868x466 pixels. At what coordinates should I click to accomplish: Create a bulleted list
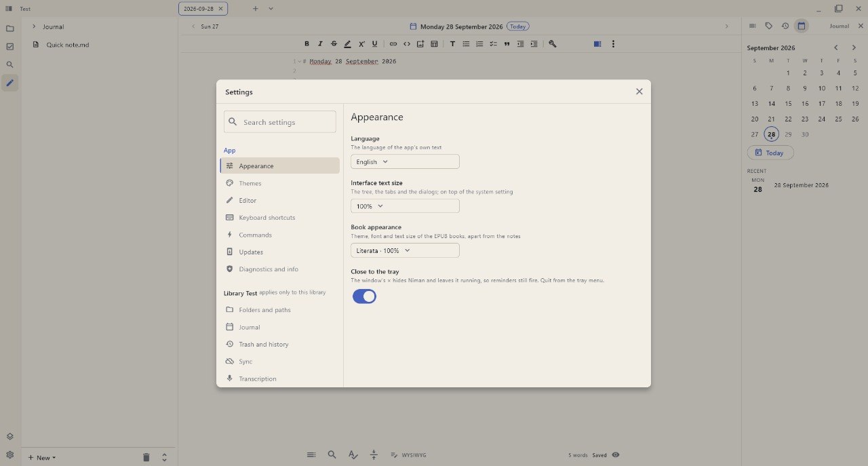click(x=466, y=43)
